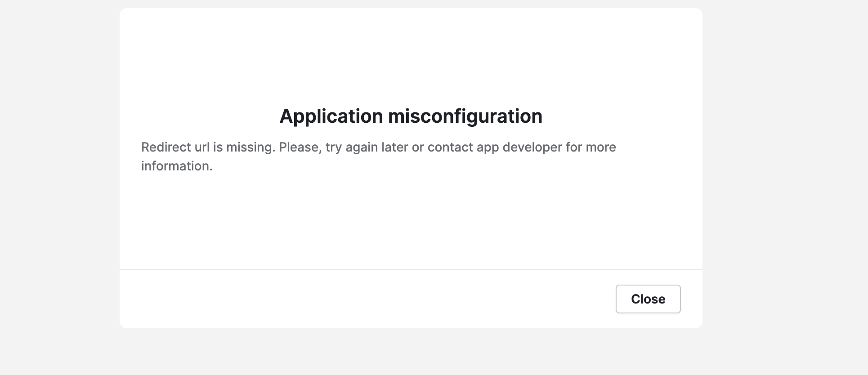Click the divider line above the Close button
868x375 pixels.
[x=411, y=269]
